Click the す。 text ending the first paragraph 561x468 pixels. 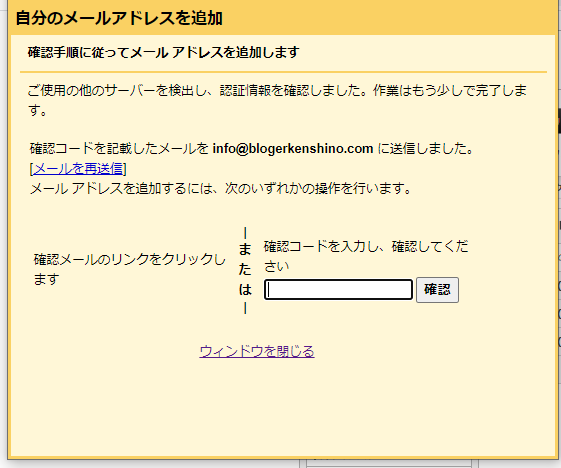click(x=38, y=110)
